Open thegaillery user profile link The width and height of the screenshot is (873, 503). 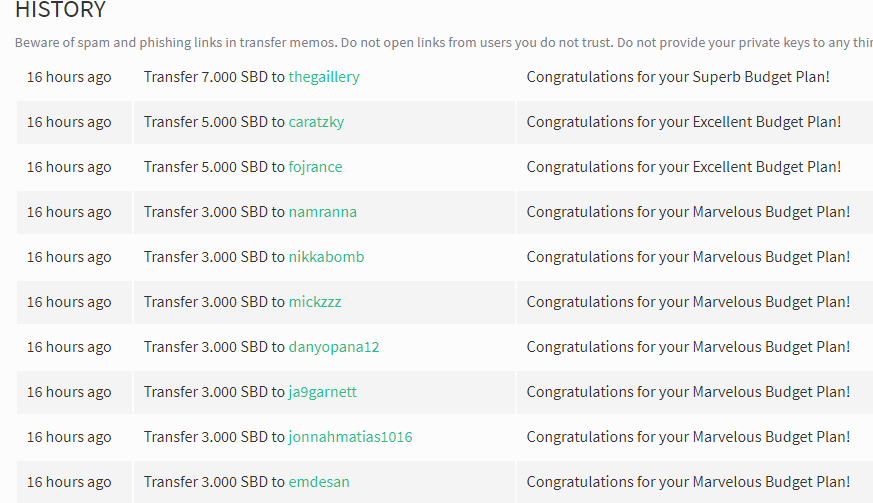pos(323,77)
